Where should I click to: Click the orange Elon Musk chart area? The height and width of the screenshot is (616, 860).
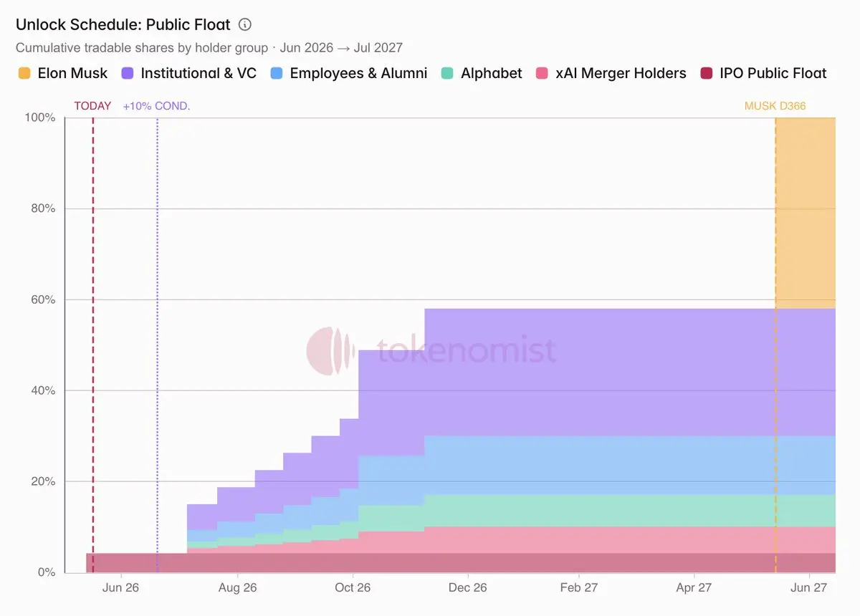point(806,213)
